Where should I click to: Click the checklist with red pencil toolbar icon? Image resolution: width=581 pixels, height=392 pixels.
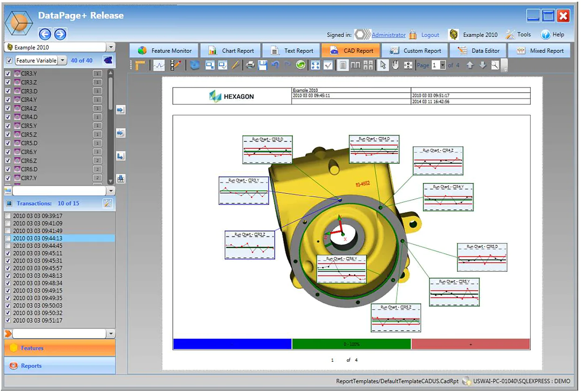pos(176,66)
